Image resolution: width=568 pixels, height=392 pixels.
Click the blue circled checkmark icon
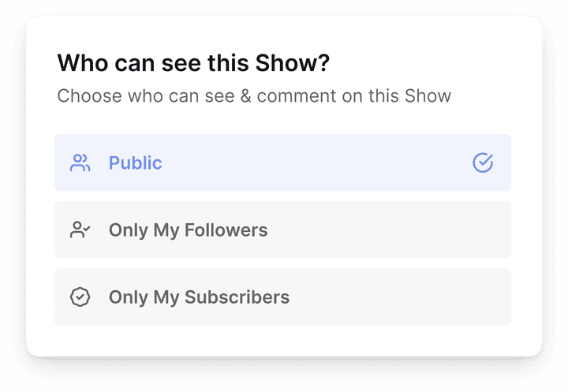pyautogui.click(x=483, y=162)
